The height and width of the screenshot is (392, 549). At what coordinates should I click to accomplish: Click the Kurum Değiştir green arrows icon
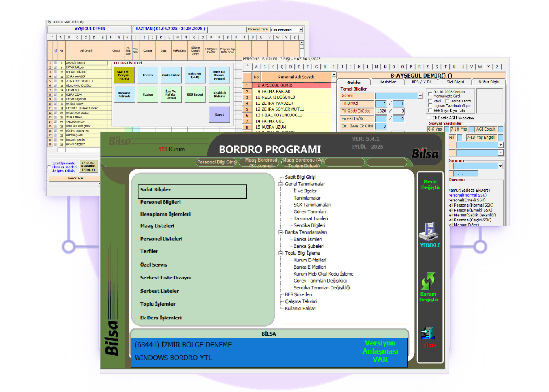(x=428, y=281)
